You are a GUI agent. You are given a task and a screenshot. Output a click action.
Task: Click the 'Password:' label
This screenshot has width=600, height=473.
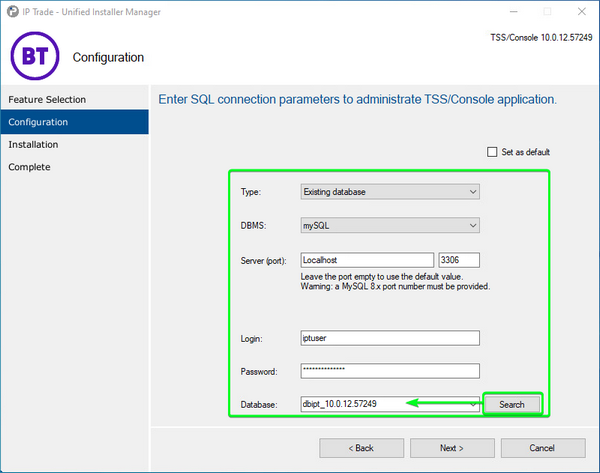(x=259, y=372)
